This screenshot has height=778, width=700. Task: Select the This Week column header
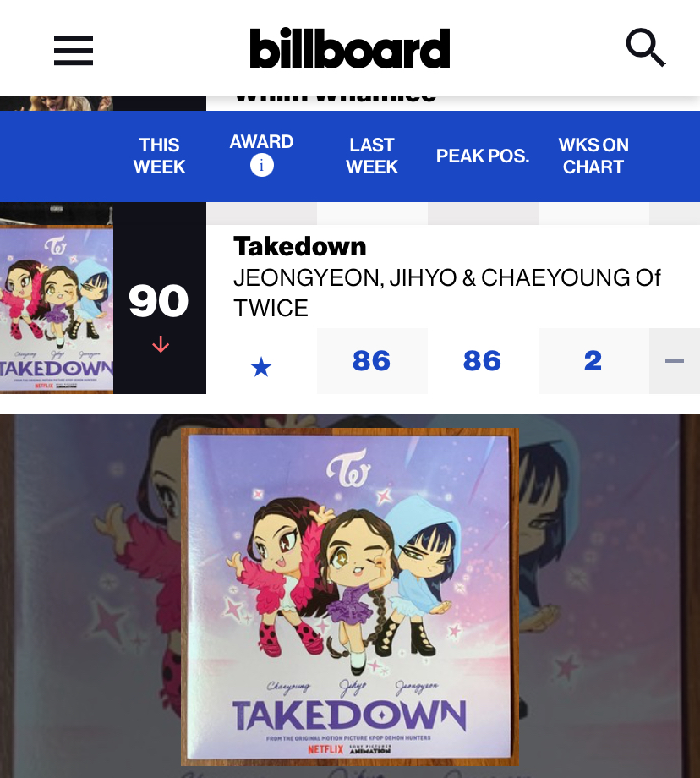click(159, 156)
